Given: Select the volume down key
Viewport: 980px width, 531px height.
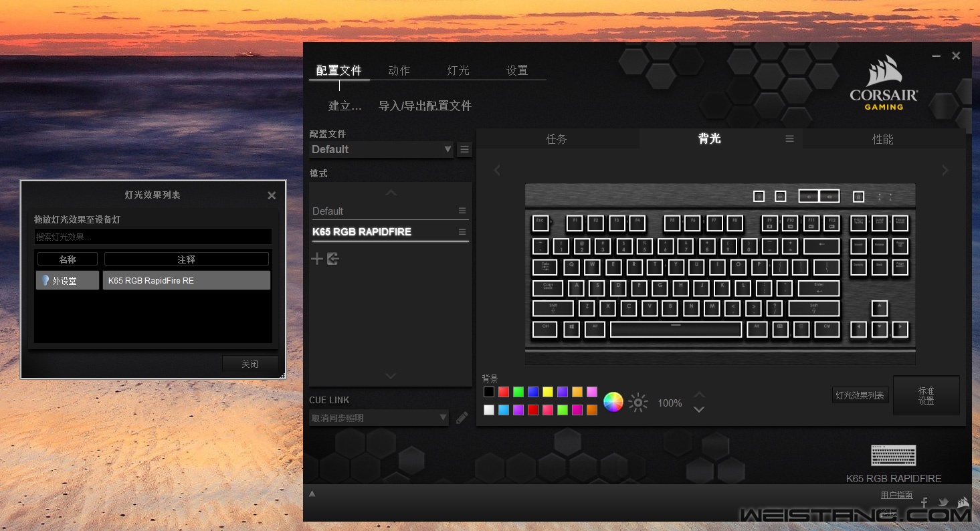Looking at the screenshot, I should pos(808,196).
